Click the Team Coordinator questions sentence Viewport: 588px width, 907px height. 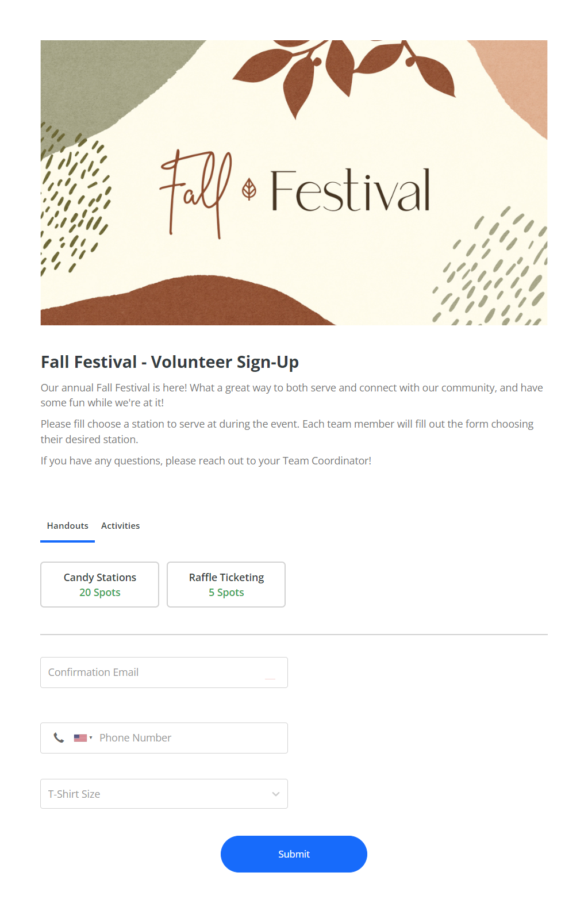206,461
